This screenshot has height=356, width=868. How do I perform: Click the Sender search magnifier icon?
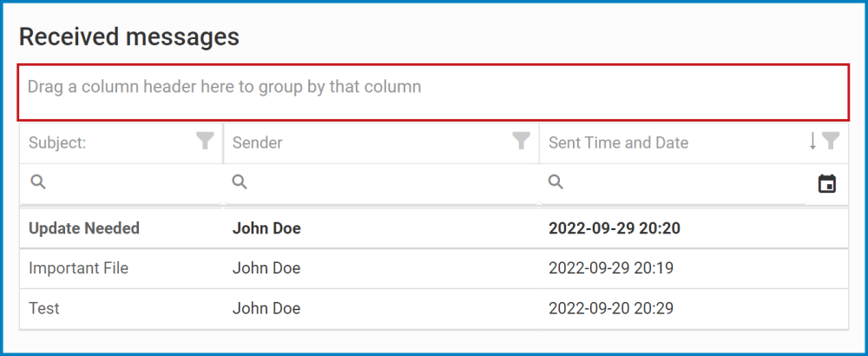click(240, 182)
